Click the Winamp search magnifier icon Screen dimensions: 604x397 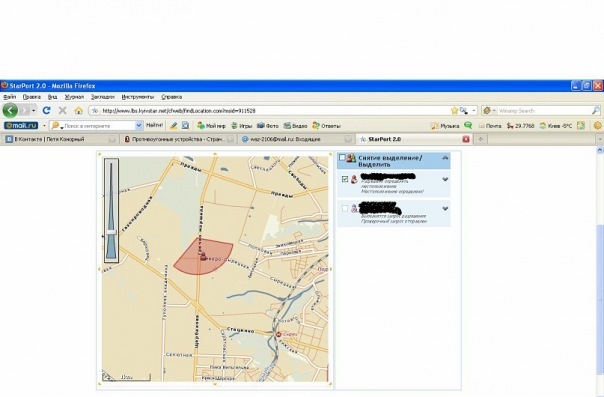(x=596, y=111)
